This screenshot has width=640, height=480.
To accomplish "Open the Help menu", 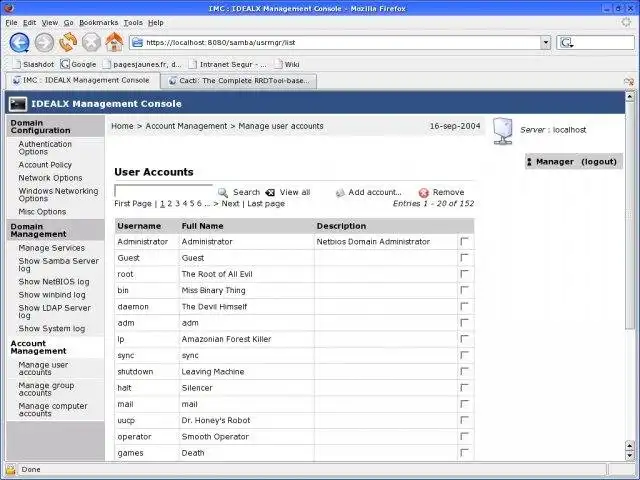I will tap(156, 23).
